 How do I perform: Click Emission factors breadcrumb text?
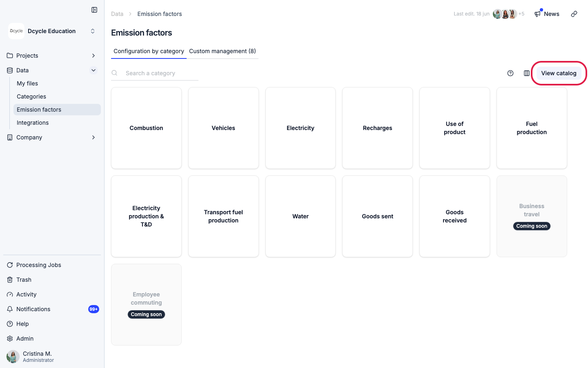160,14
